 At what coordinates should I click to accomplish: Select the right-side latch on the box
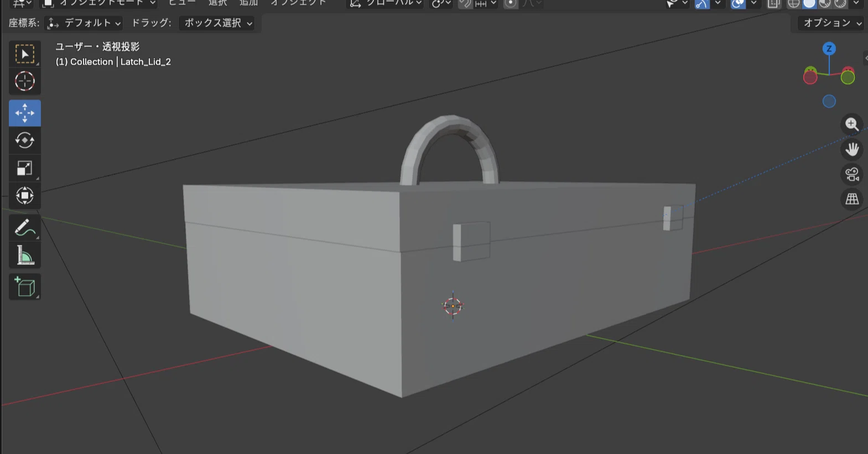[x=673, y=217]
